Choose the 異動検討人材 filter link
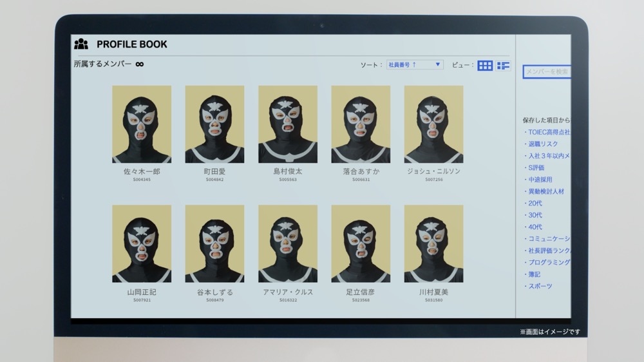 pyautogui.click(x=545, y=191)
